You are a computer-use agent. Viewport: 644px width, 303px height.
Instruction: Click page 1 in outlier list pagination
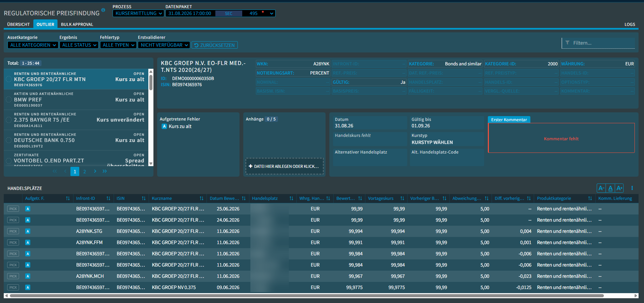click(x=75, y=171)
